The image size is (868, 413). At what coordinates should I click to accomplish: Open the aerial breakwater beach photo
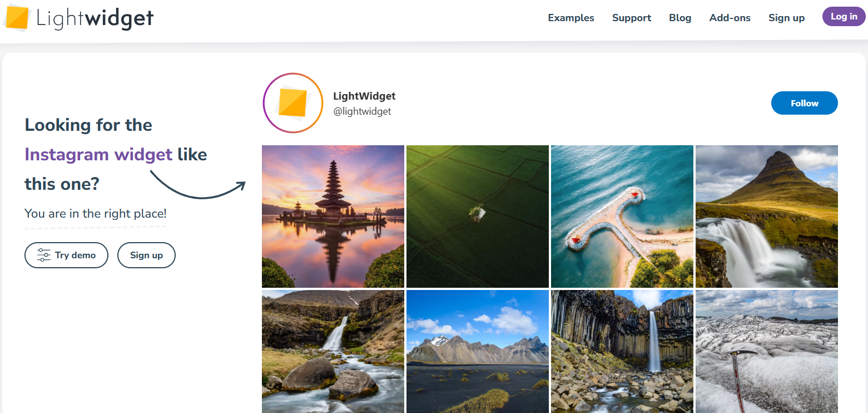(622, 217)
